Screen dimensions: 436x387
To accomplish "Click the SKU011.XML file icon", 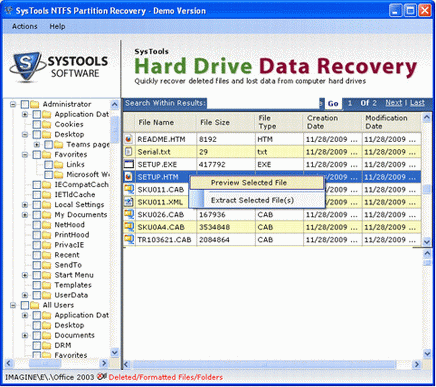I will [x=128, y=202].
